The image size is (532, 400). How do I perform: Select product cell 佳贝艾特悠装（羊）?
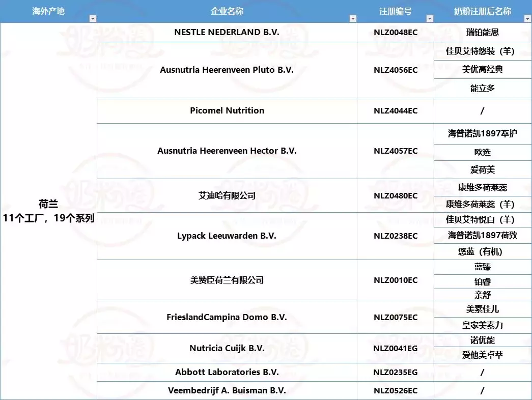pos(483,51)
